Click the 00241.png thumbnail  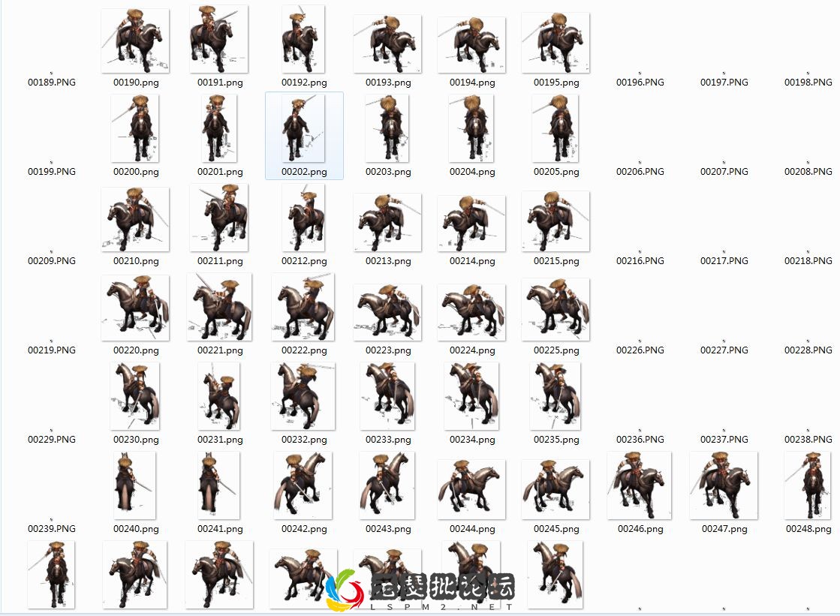coord(219,485)
